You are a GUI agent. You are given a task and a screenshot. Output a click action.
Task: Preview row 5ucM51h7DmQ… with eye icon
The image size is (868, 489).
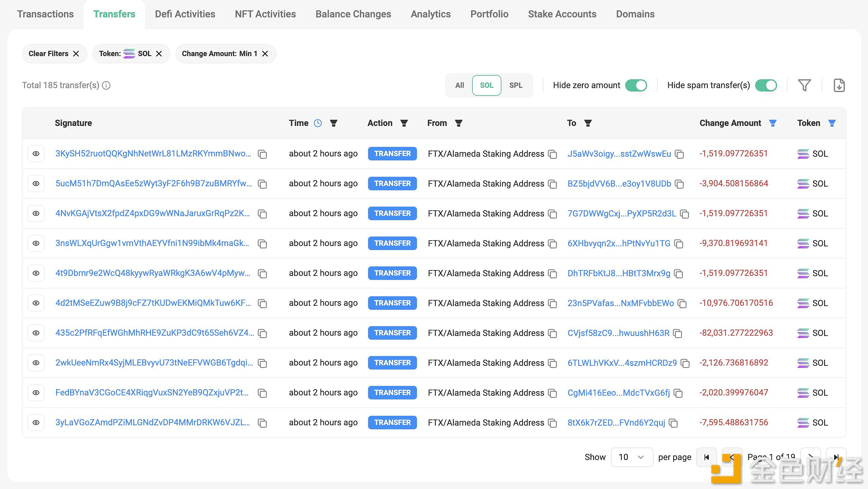[x=36, y=184]
